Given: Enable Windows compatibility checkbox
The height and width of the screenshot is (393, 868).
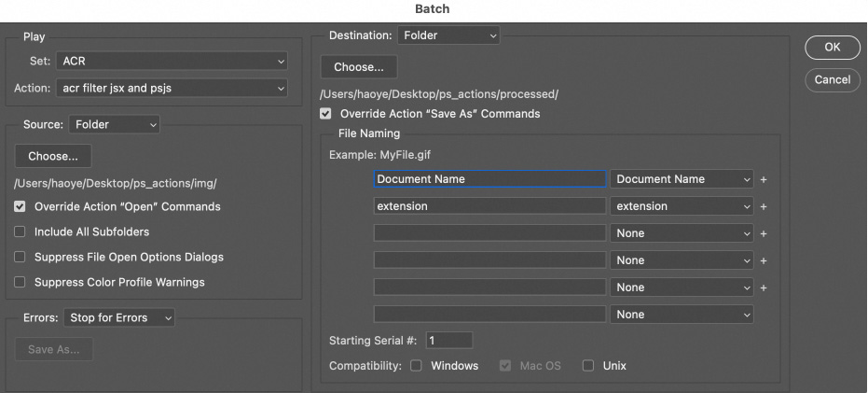Looking at the screenshot, I should (416, 366).
